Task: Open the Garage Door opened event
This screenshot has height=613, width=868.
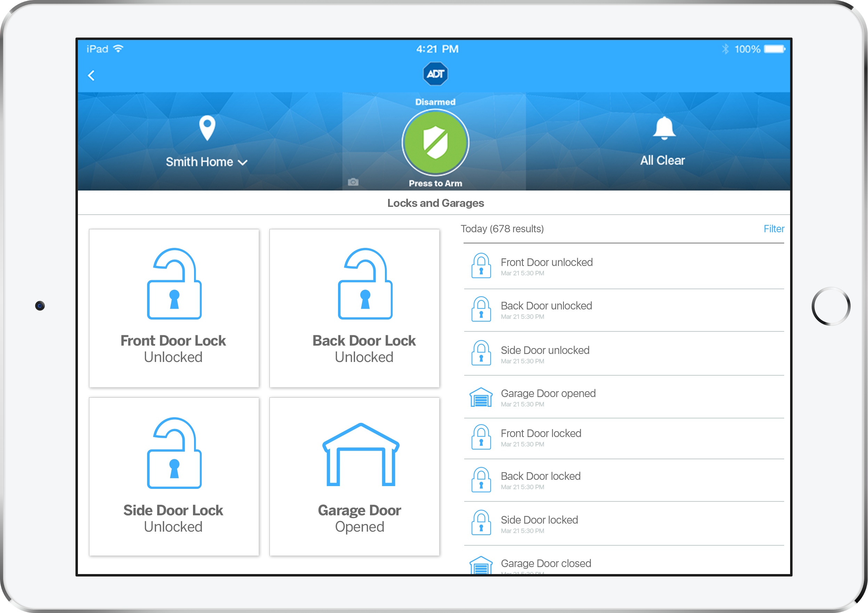Action: coord(624,397)
